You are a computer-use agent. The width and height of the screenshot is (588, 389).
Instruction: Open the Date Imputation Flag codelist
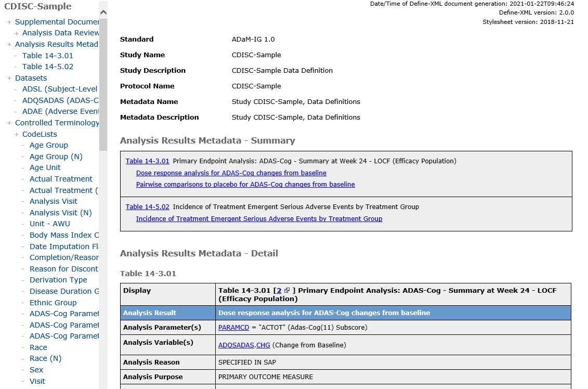point(64,247)
